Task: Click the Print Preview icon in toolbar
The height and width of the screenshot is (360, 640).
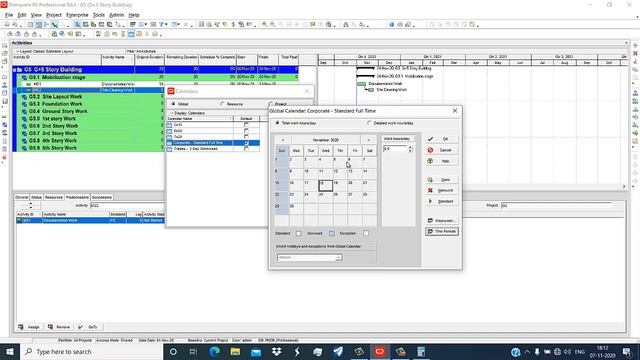Action: tap(15, 24)
